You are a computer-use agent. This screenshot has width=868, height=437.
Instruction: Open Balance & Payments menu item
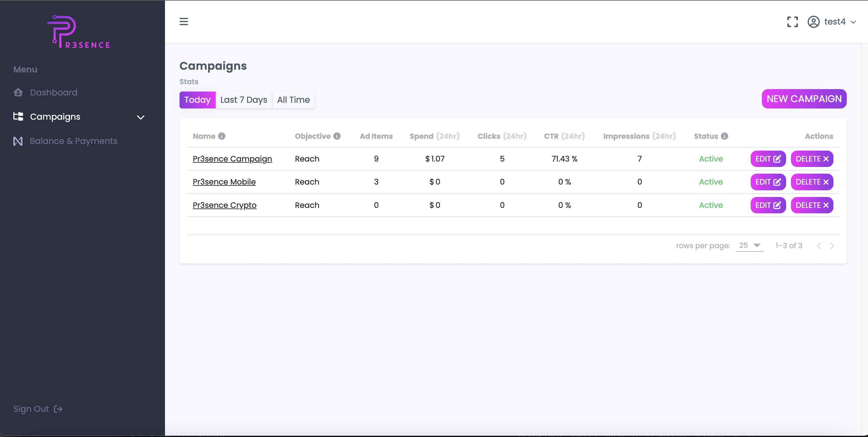click(73, 141)
